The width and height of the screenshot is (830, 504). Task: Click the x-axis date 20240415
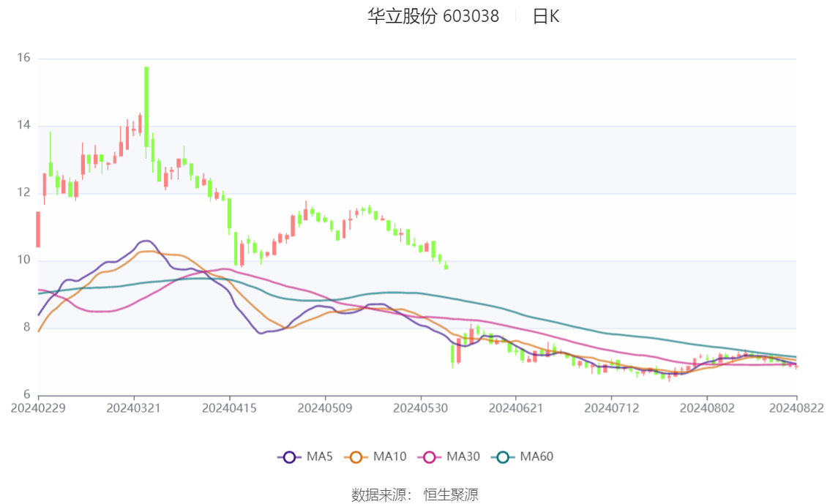(x=229, y=408)
